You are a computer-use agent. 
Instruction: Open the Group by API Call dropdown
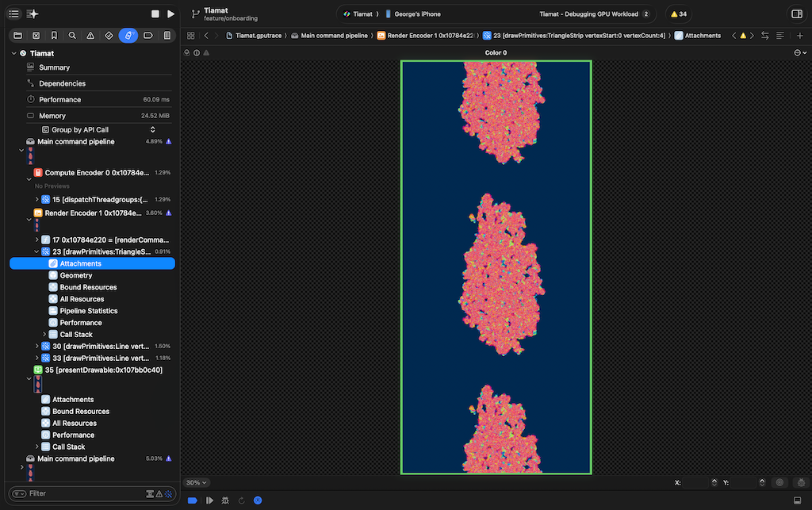(103, 129)
